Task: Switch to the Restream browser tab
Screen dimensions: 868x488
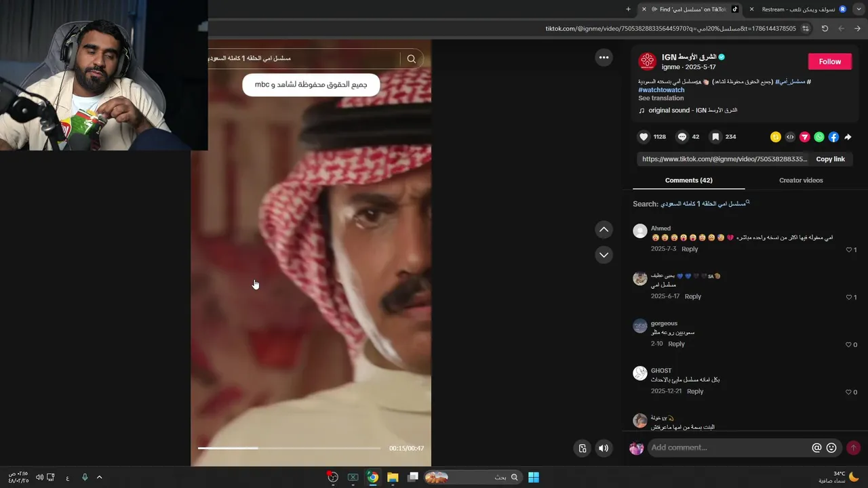Action: 797,9
